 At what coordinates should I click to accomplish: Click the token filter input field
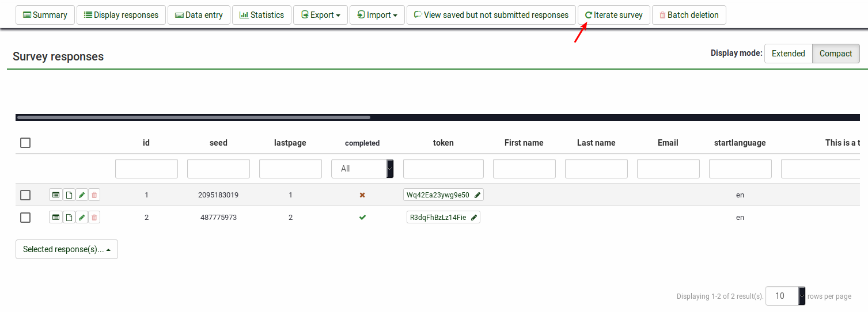coord(443,169)
